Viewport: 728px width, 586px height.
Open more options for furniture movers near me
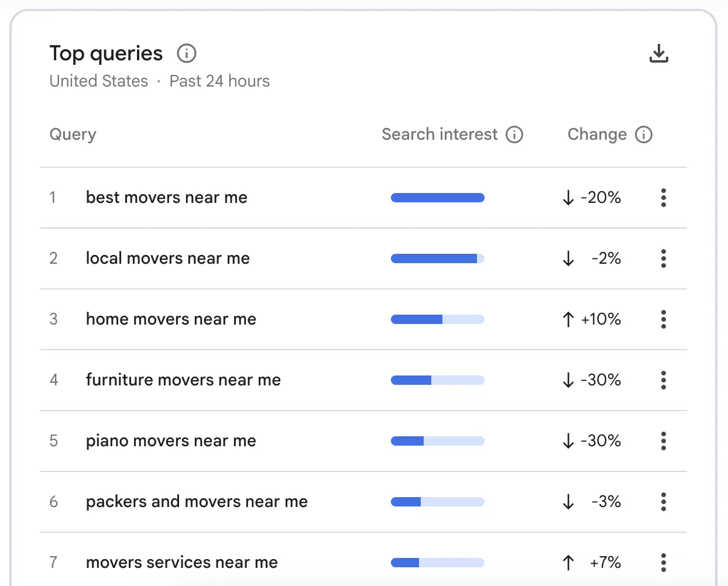pos(664,380)
